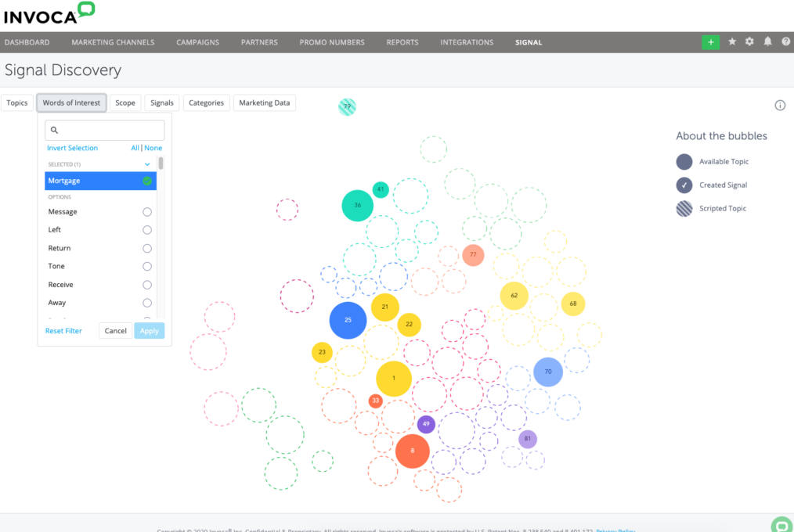Select topic bubble 62
The width and height of the screenshot is (794, 532).
[514, 296]
